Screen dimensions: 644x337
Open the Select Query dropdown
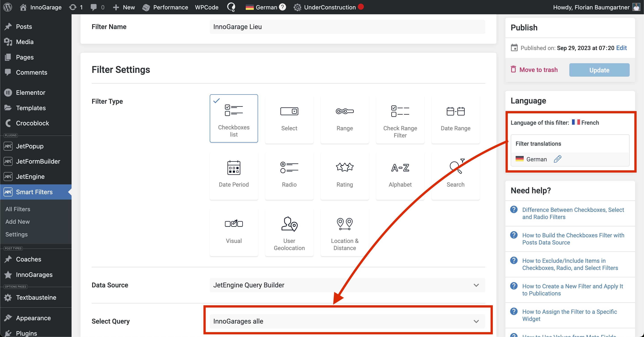click(x=347, y=321)
